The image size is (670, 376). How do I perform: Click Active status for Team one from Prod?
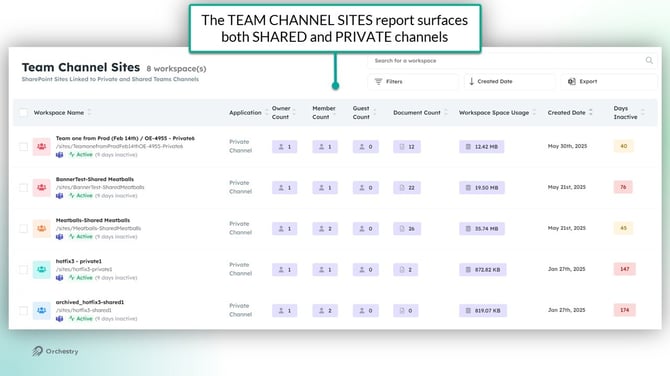pos(81,155)
